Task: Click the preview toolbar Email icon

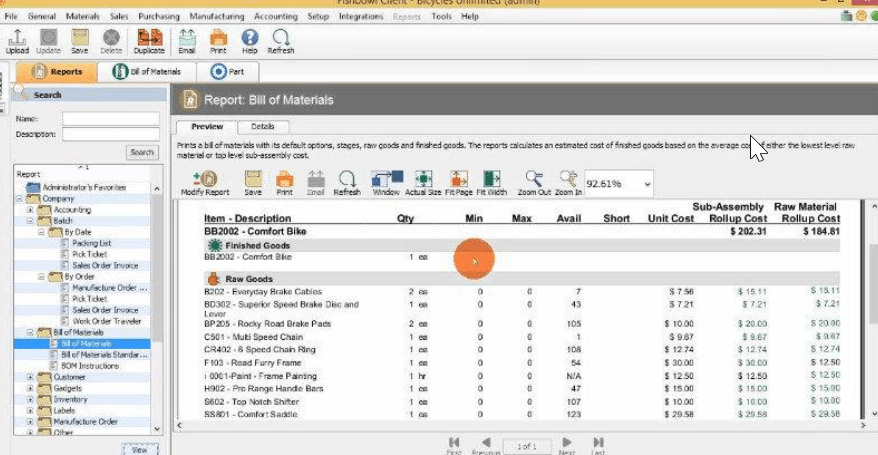Action: (x=316, y=184)
